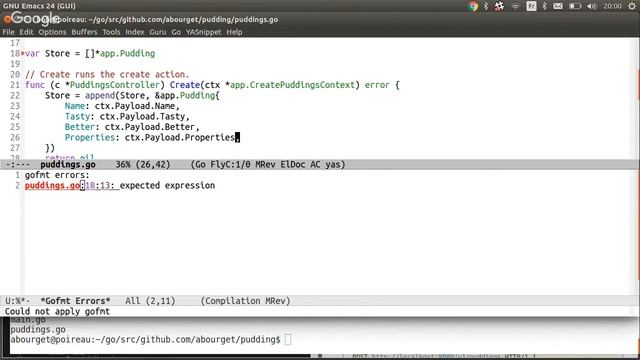
Task: Open the Chrome indicator in top panel
Action: click(x=473, y=6)
